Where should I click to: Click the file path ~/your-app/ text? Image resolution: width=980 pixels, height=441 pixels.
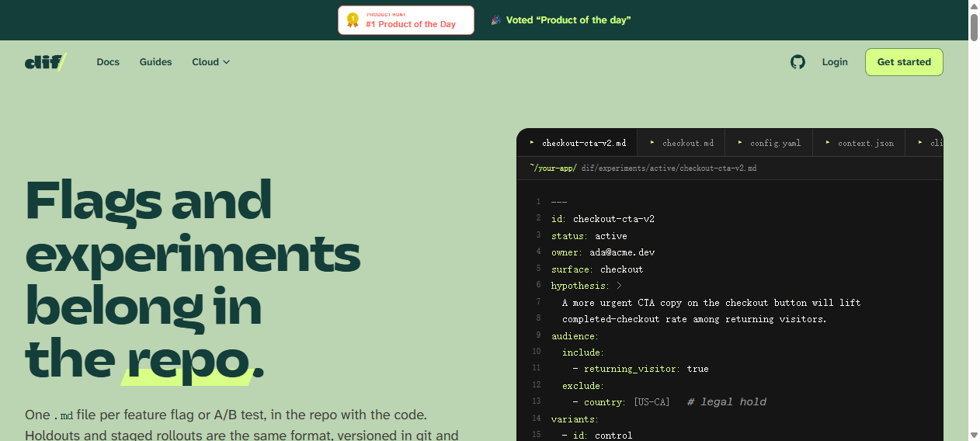point(554,168)
